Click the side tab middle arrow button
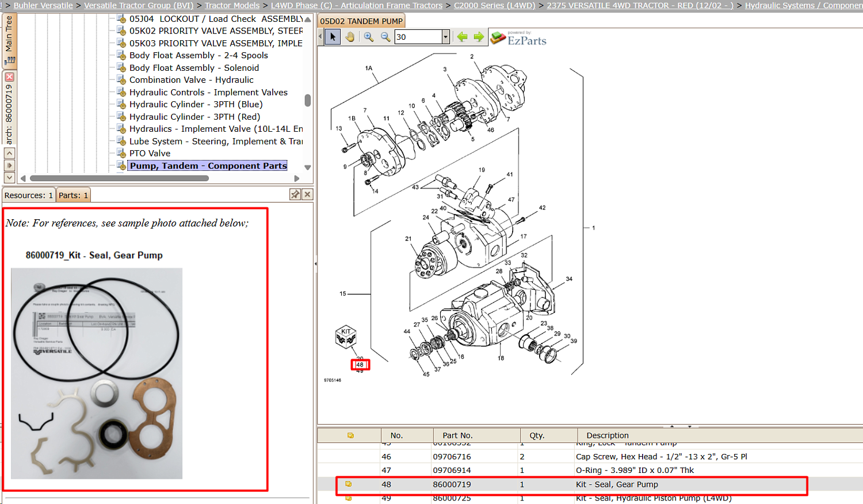Viewport: 863px width, 504px height. point(9,166)
